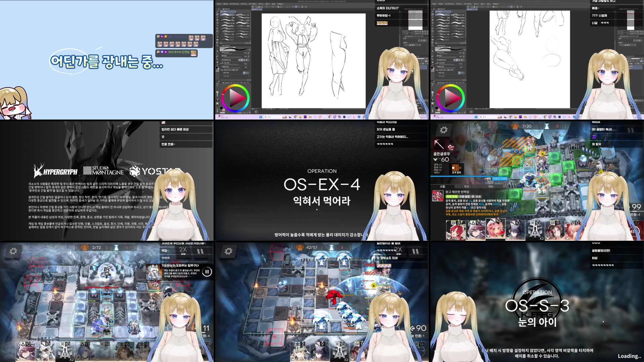Click chat message 설명을!읽으렴!
644x362 pixels.
coord(601,251)
